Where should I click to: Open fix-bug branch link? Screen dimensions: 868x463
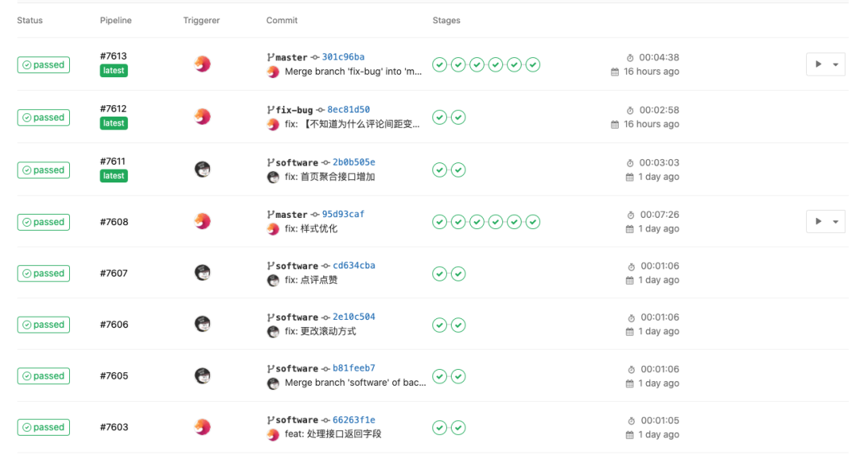click(x=294, y=110)
